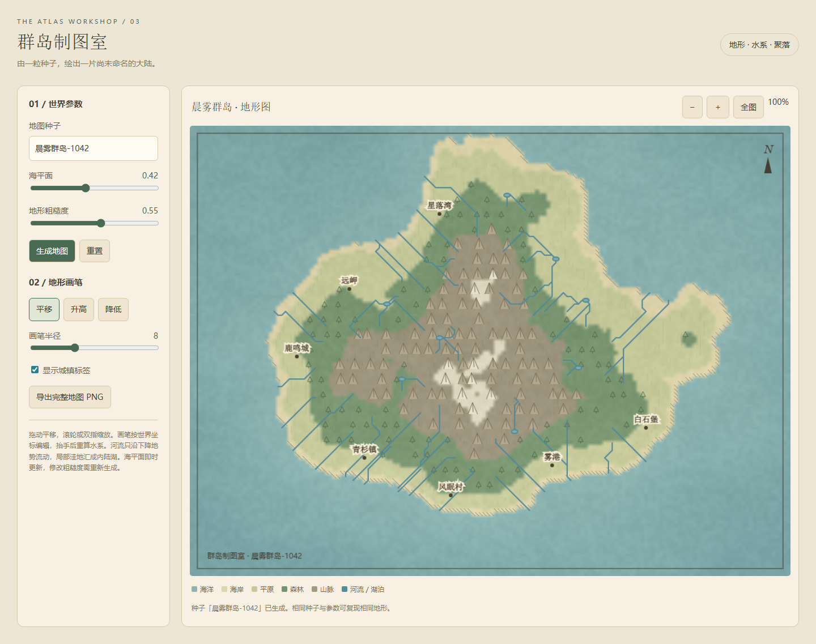Click the 01 / 世界参数 heading

pyautogui.click(x=56, y=104)
